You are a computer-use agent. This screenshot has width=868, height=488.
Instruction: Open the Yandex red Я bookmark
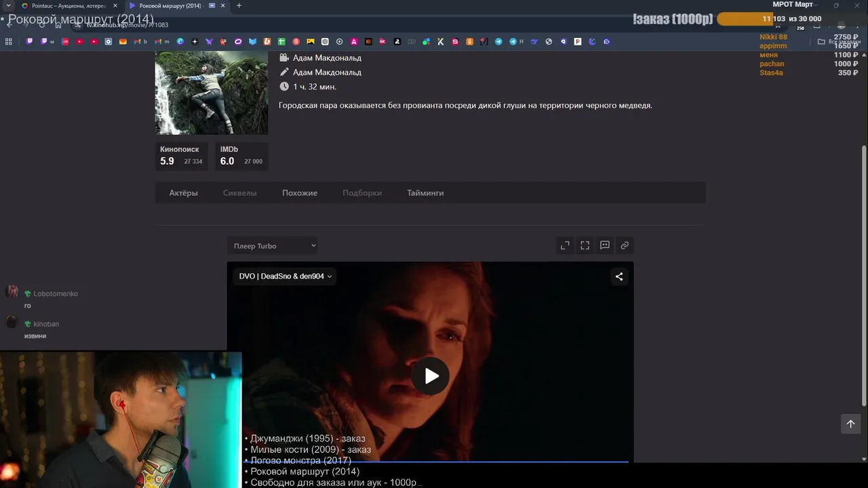pos(296,41)
